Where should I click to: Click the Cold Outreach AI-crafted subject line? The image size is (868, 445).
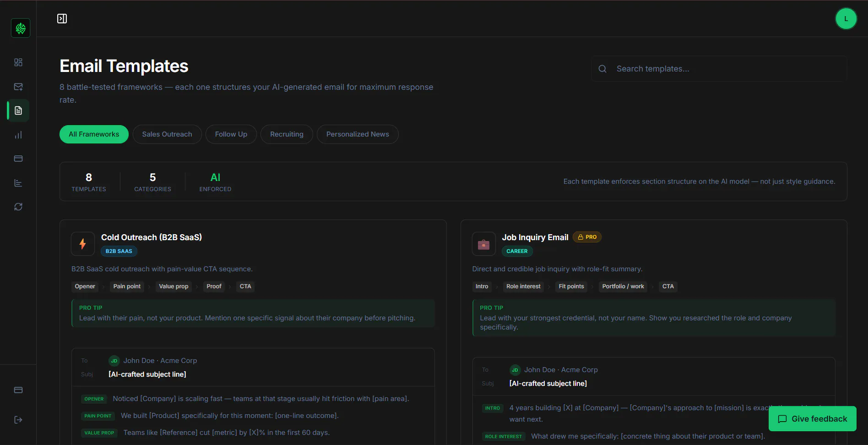pyautogui.click(x=147, y=374)
